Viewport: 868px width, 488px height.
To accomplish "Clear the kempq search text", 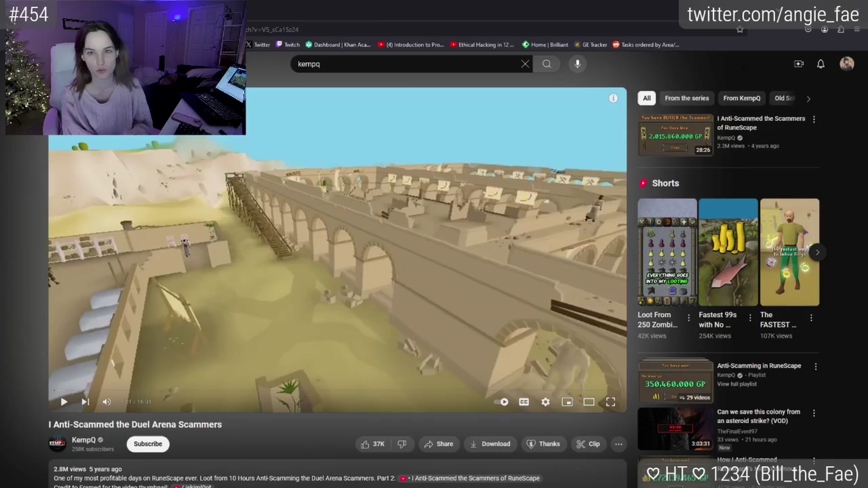I will coord(525,64).
